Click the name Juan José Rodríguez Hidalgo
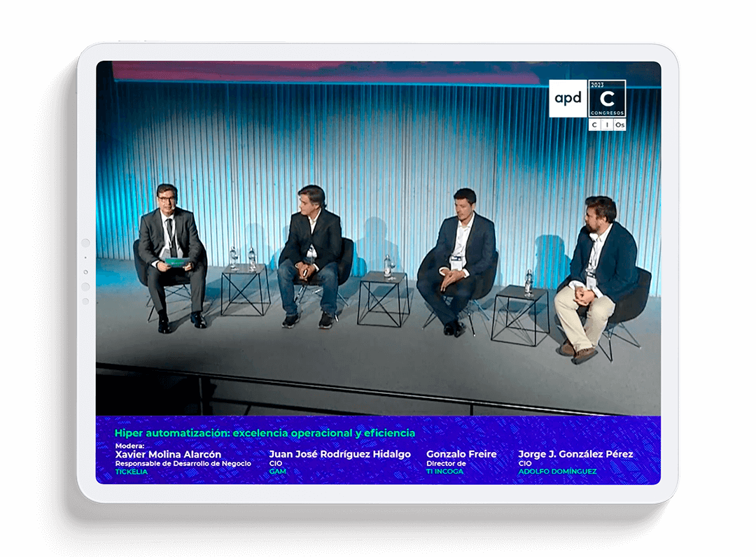Viewport: 756px width, 557px height. coord(340,454)
